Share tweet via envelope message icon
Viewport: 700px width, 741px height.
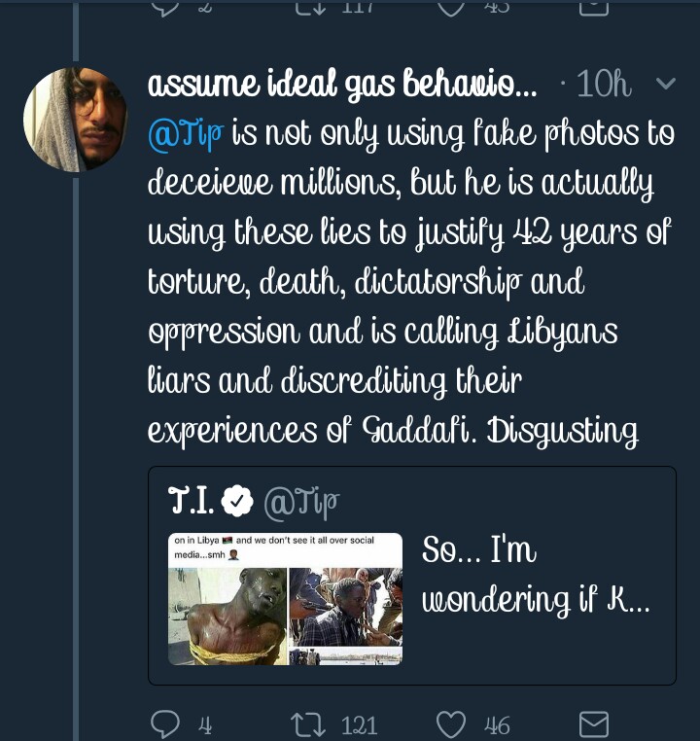coord(593,723)
